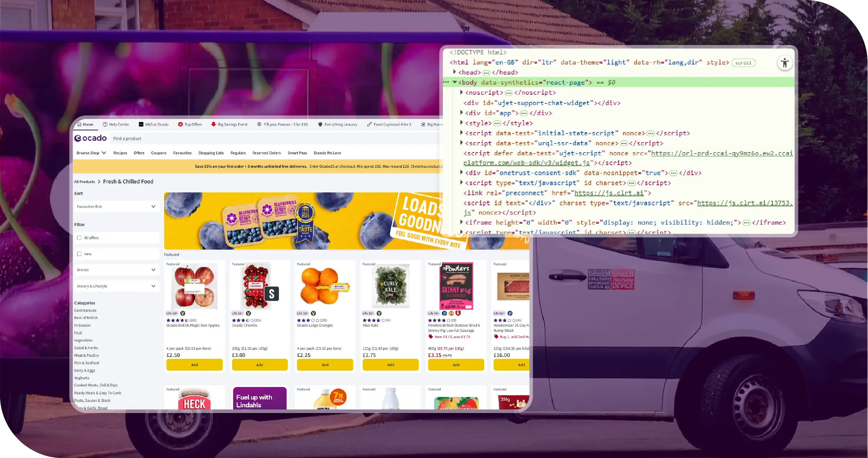Image resolution: width=868 pixels, height=458 pixels.
Task: Enable the All offers filter checkbox
Action: pyautogui.click(x=79, y=237)
